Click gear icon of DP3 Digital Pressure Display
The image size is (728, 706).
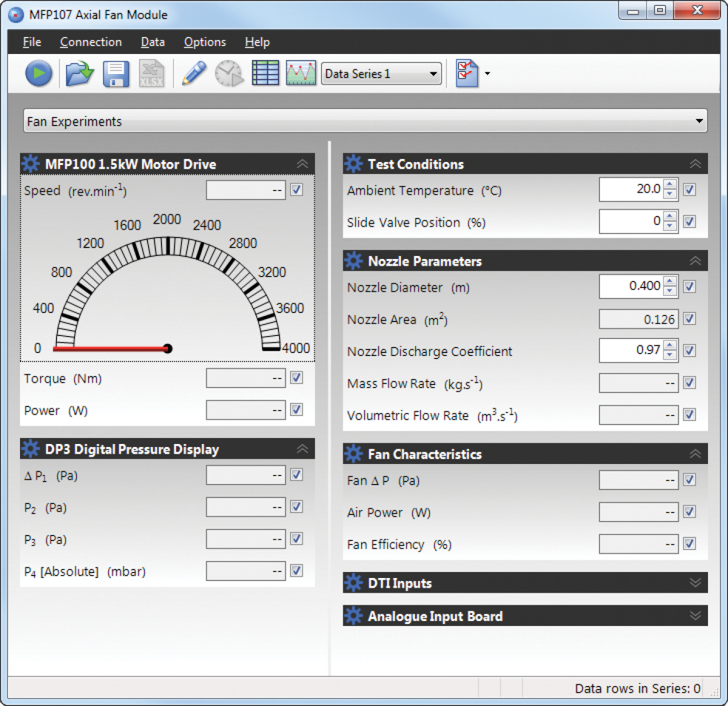30,449
